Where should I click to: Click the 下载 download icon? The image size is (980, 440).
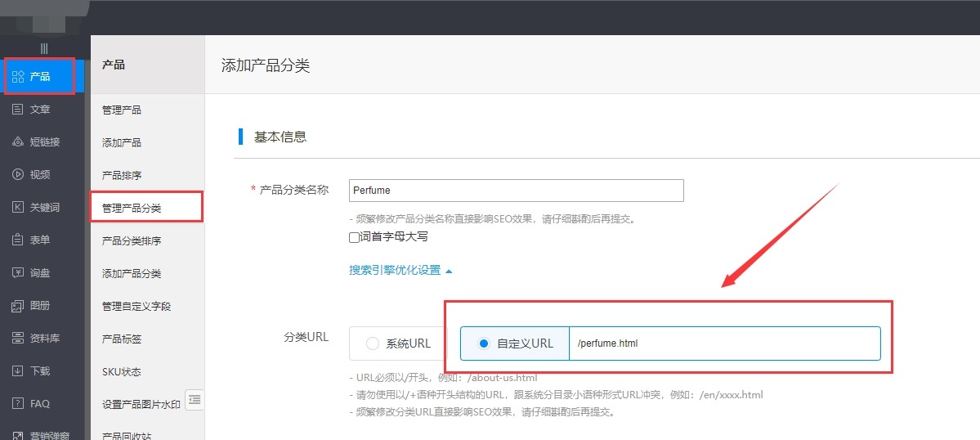(x=18, y=371)
